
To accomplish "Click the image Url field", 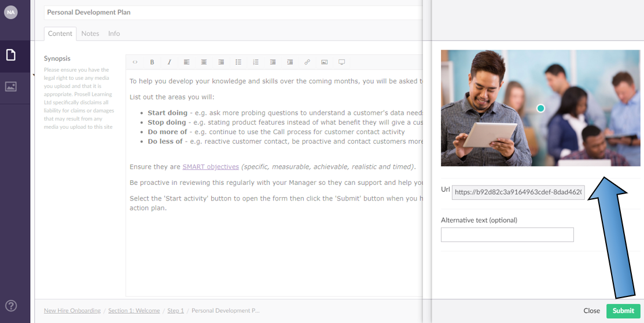I will pyautogui.click(x=518, y=192).
